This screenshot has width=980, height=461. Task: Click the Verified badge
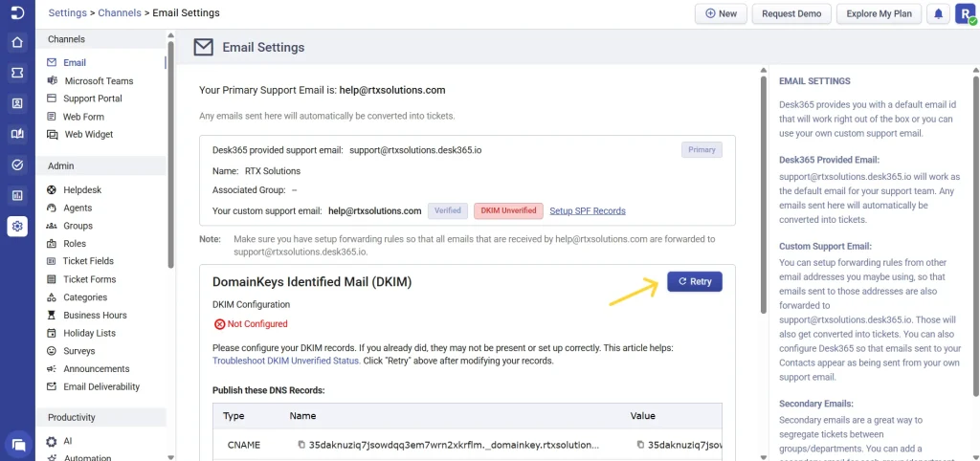448,211
